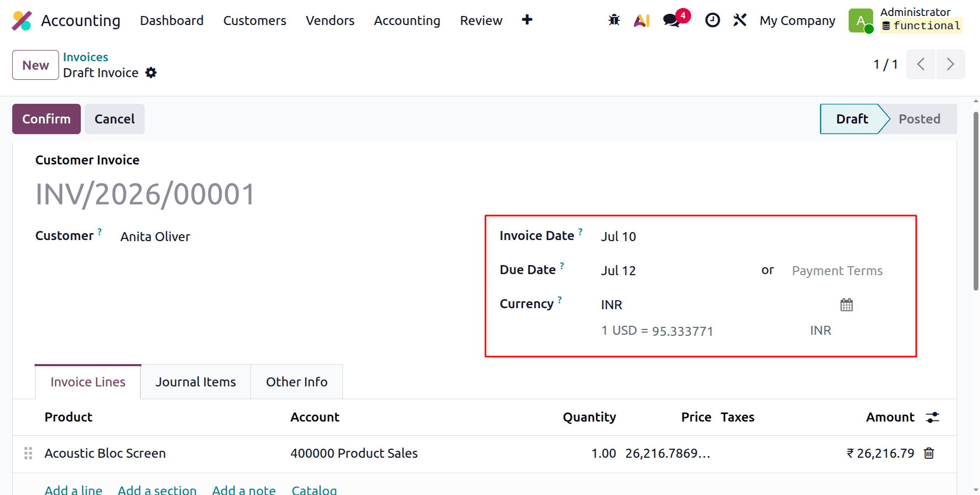Create a New invoice
The image size is (980, 495).
pos(36,65)
